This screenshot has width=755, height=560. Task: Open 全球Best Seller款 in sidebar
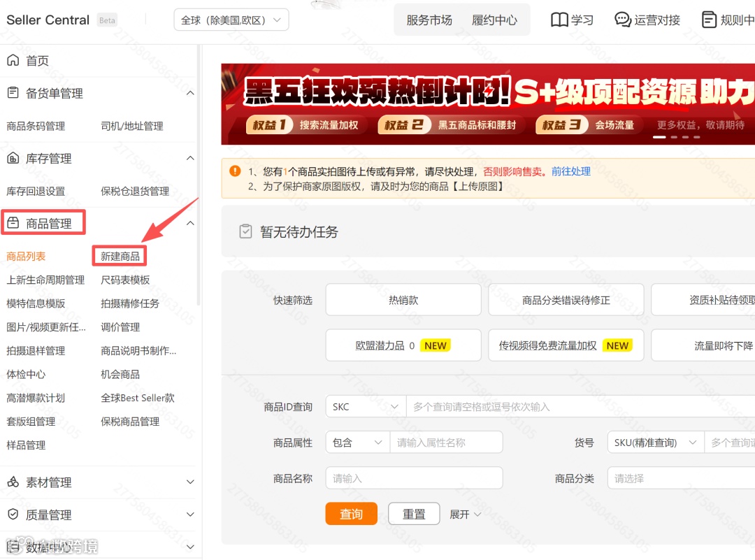(x=138, y=398)
